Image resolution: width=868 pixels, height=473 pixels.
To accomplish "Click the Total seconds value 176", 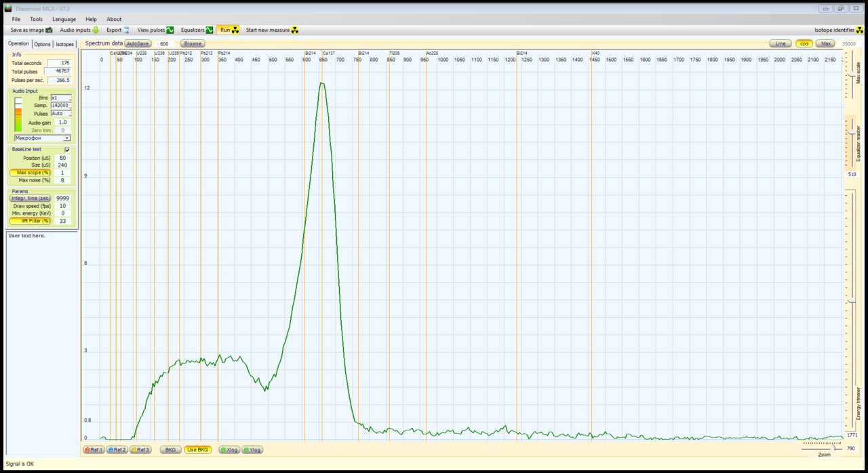I will click(x=59, y=62).
